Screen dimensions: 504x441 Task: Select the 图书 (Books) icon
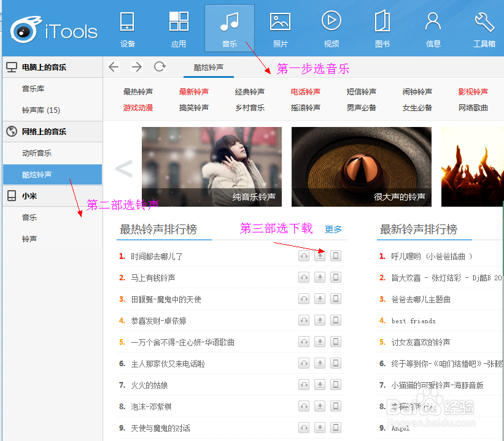[x=382, y=28]
